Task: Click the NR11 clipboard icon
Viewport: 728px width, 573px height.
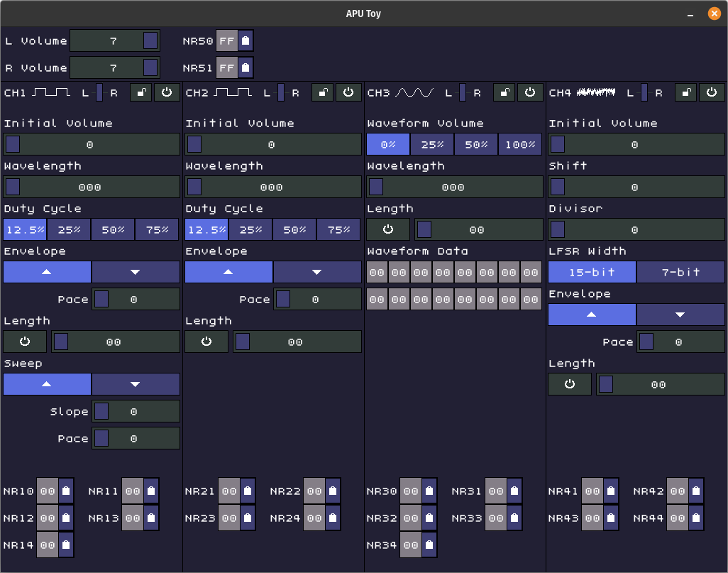Action: click(x=151, y=491)
